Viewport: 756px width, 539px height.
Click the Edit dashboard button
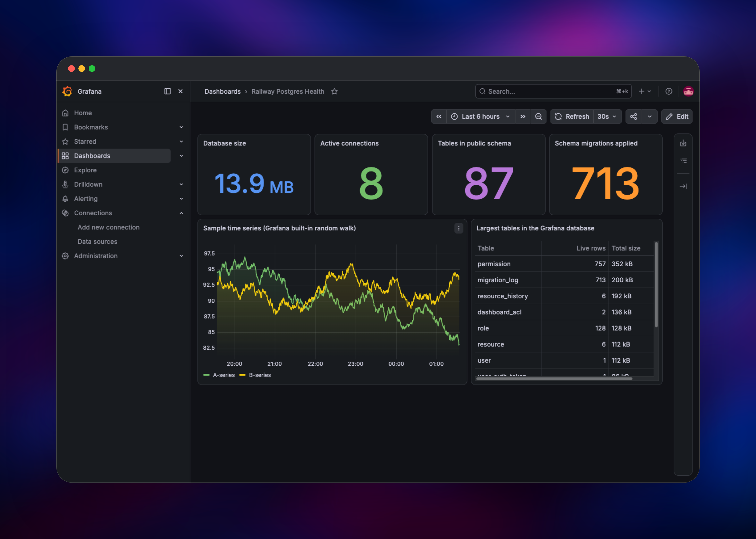677,117
